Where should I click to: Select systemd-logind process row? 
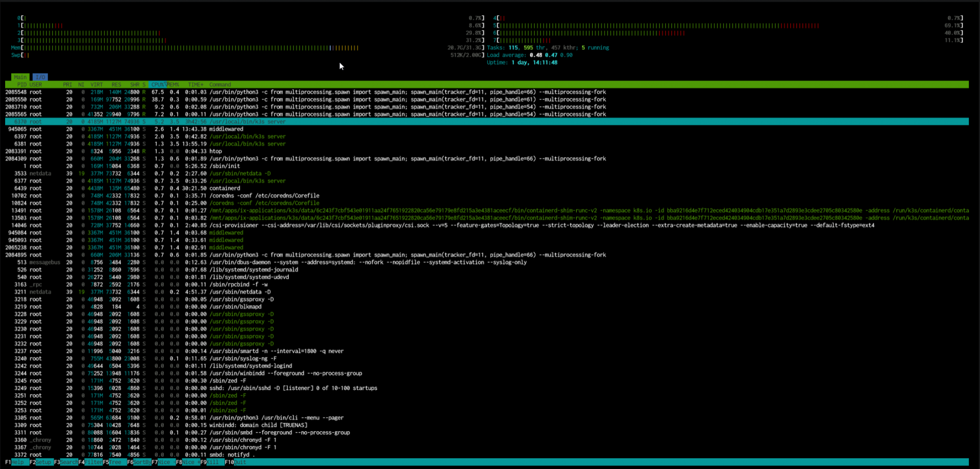point(487,366)
